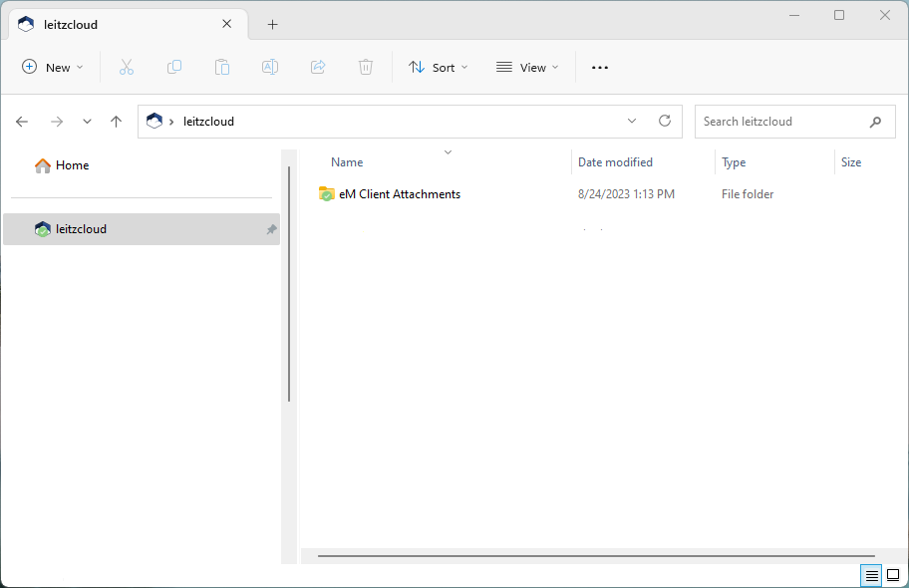Viewport: 909px width, 588px height.
Task: Click the Search leitzcloud input field
Action: pyautogui.click(x=777, y=122)
